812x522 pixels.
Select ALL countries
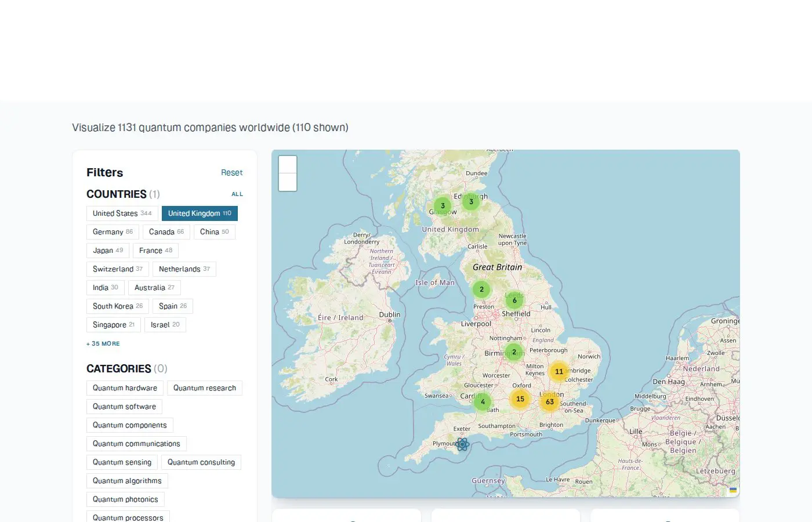[237, 194]
